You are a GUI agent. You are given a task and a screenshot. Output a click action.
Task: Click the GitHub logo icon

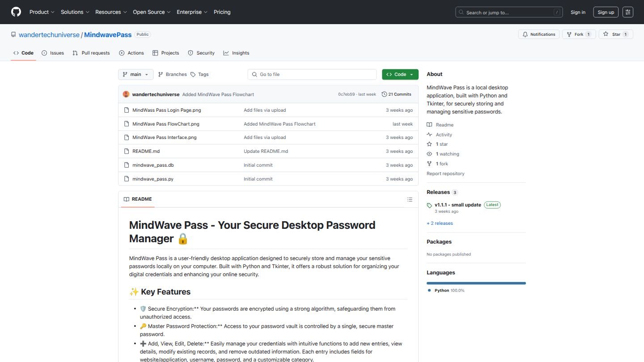(x=16, y=12)
